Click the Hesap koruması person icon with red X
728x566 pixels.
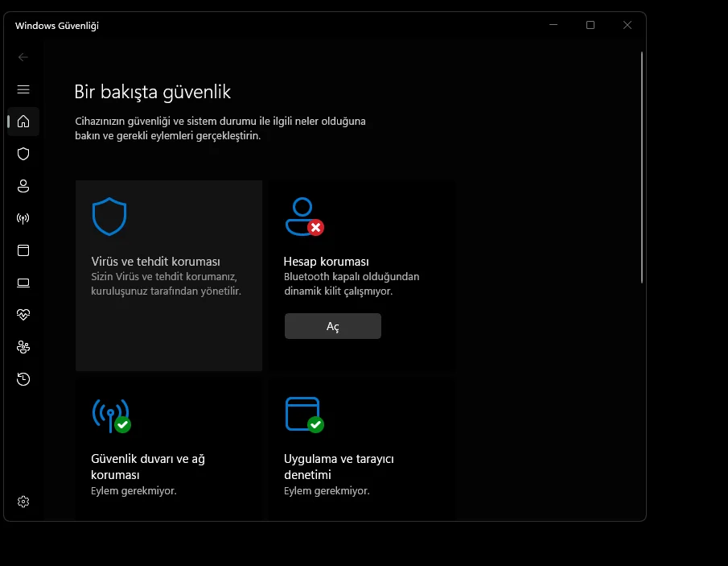[x=304, y=217]
